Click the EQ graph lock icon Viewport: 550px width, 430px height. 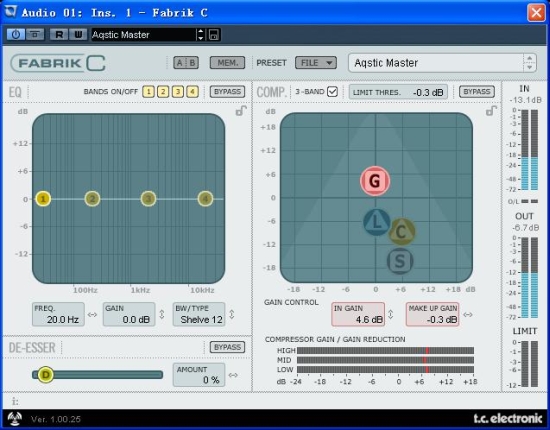pos(241,111)
